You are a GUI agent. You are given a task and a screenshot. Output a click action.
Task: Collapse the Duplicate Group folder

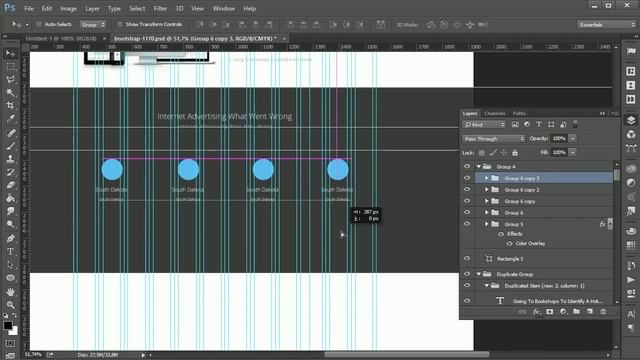[x=479, y=274]
